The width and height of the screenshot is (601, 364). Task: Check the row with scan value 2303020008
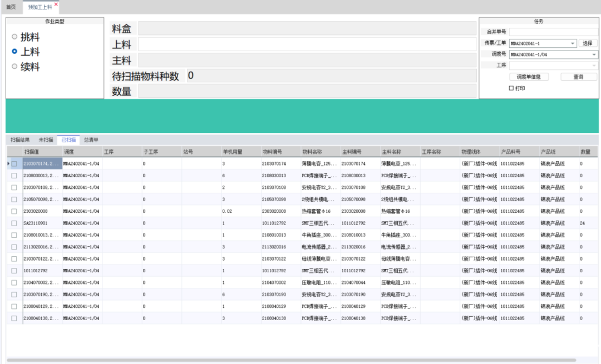pos(14,211)
